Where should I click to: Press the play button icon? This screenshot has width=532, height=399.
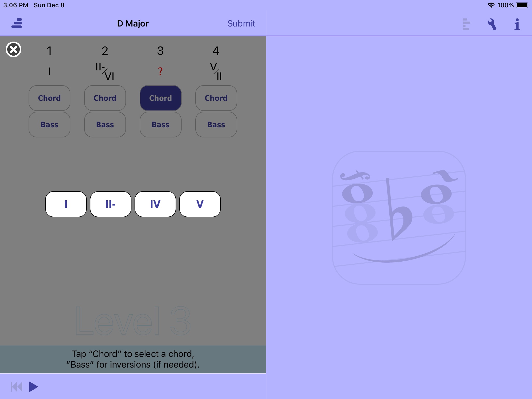[x=33, y=387]
